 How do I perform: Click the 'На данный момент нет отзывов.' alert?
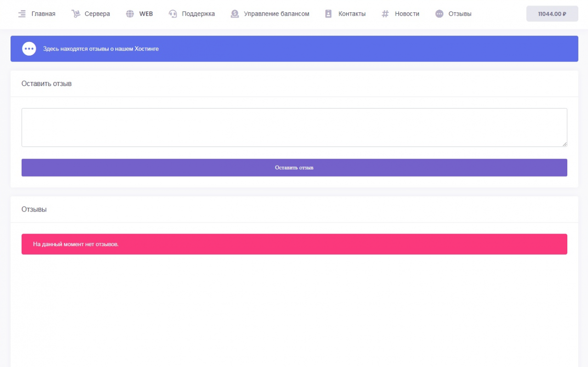(x=294, y=244)
